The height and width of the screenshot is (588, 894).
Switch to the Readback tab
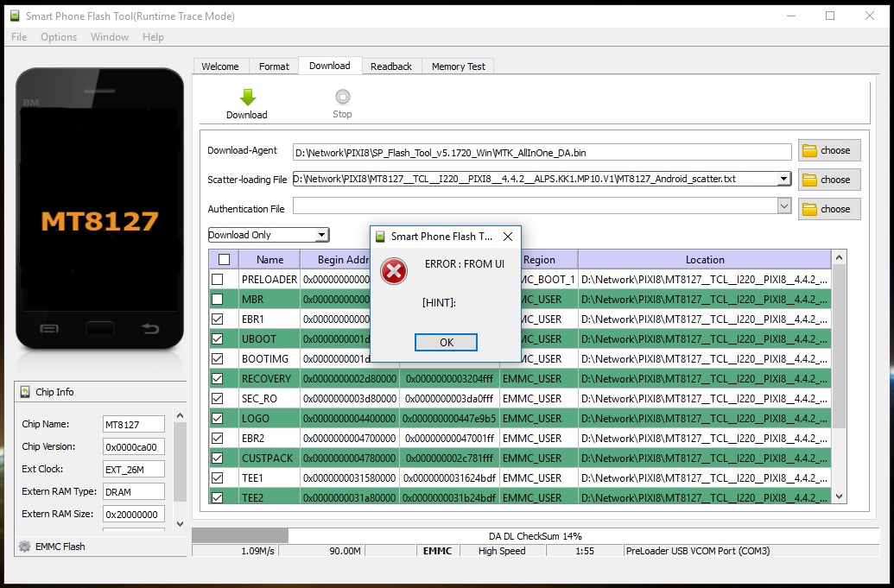391,66
